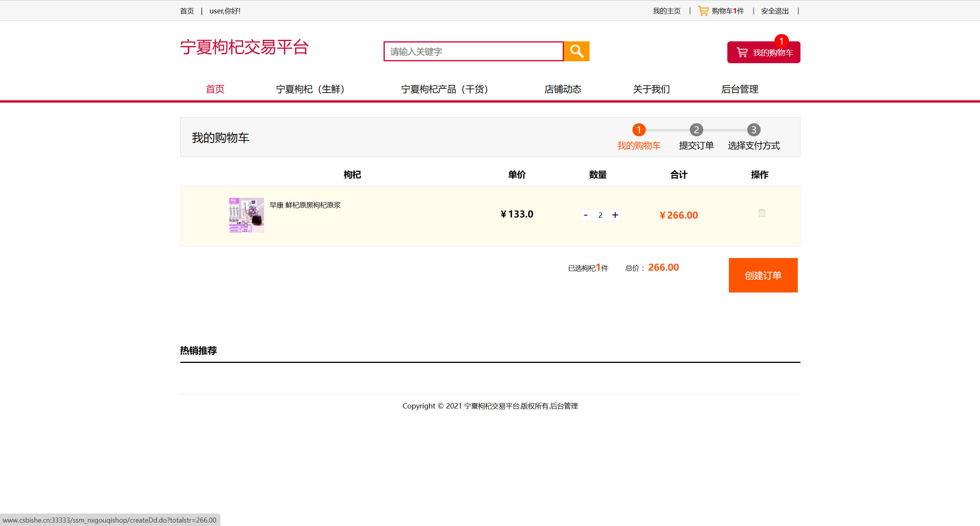Image resolution: width=980 pixels, height=526 pixels.
Task: Open the 我的主页 link
Action: click(666, 11)
